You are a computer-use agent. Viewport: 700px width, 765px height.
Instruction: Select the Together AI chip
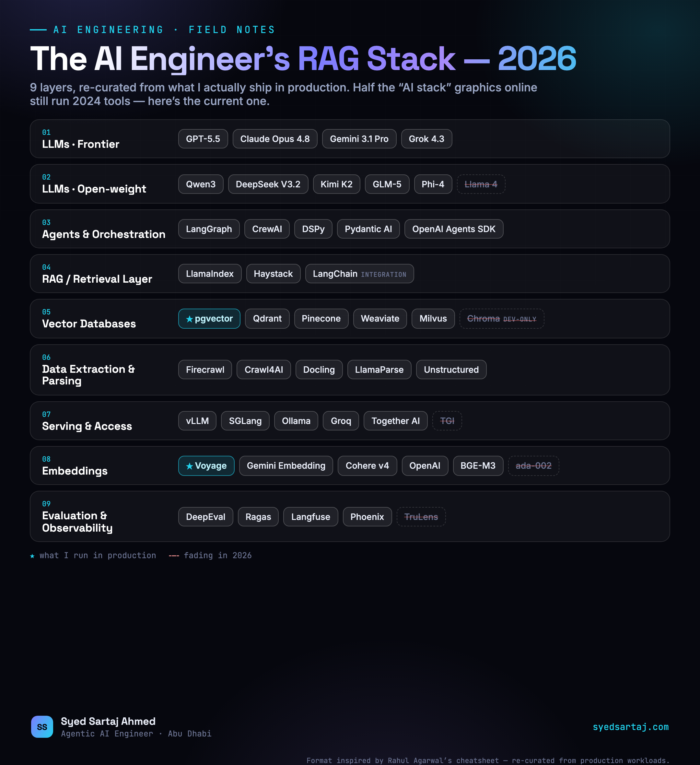click(x=396, y=421)
